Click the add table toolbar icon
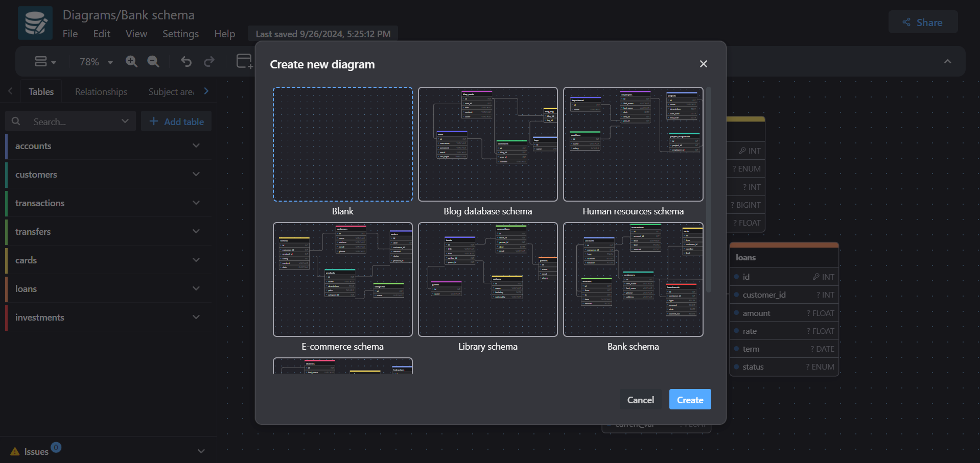The height and width of the screenshot is (463, 980). click(244, 61)
